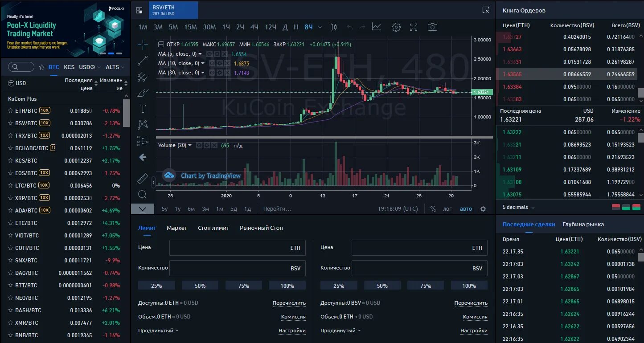The width and height of the screenshot is (644, 343).
Task: Collapse the OHLC legend with minus box
Action: tap(161, 44)
